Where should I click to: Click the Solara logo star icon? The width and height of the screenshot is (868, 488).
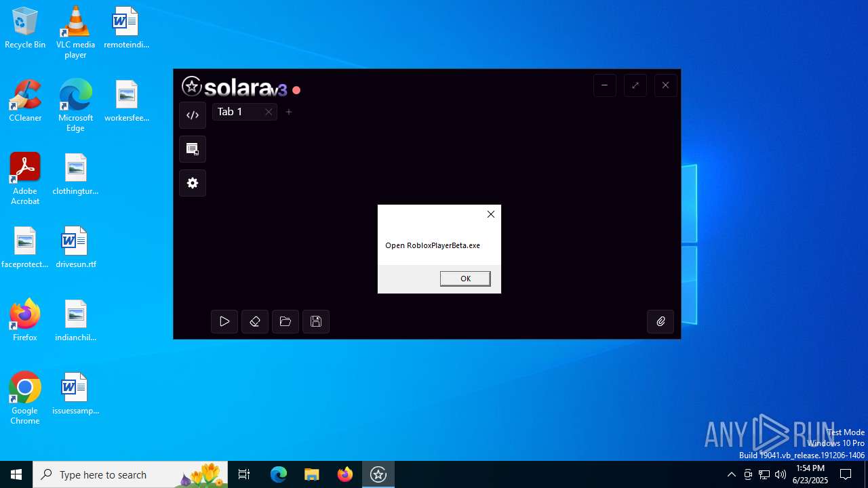point(192,86)
